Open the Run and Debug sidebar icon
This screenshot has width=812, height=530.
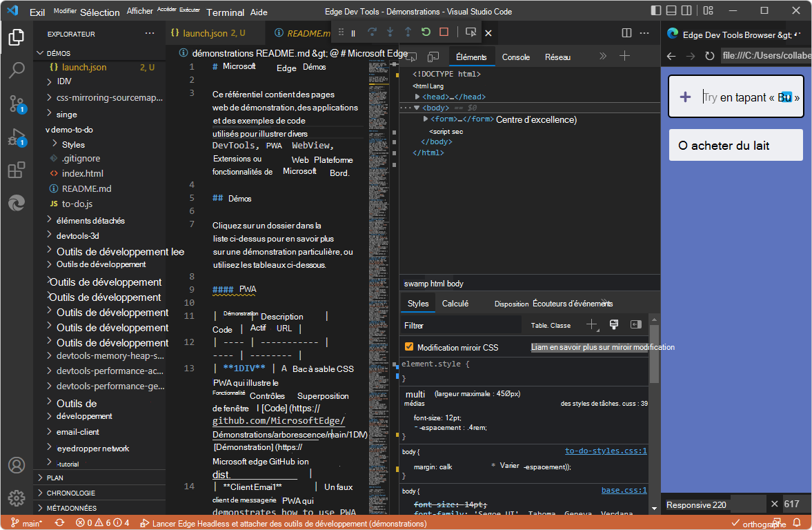tap(16, 137)
